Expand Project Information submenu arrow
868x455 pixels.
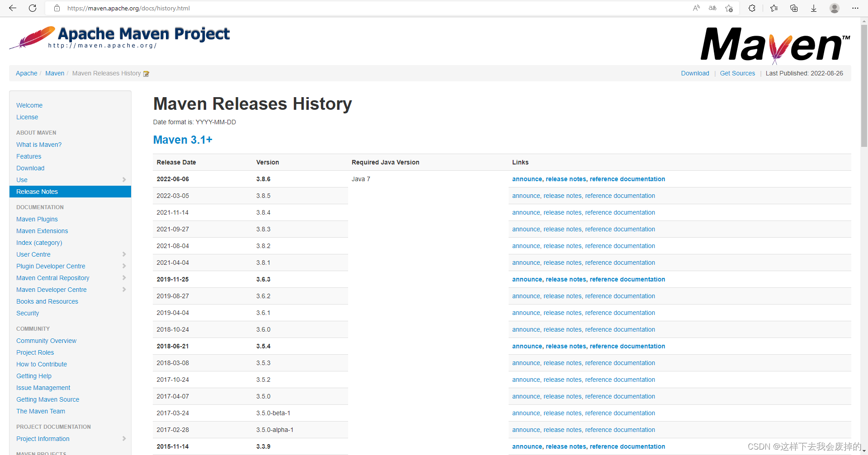point(124,439)
